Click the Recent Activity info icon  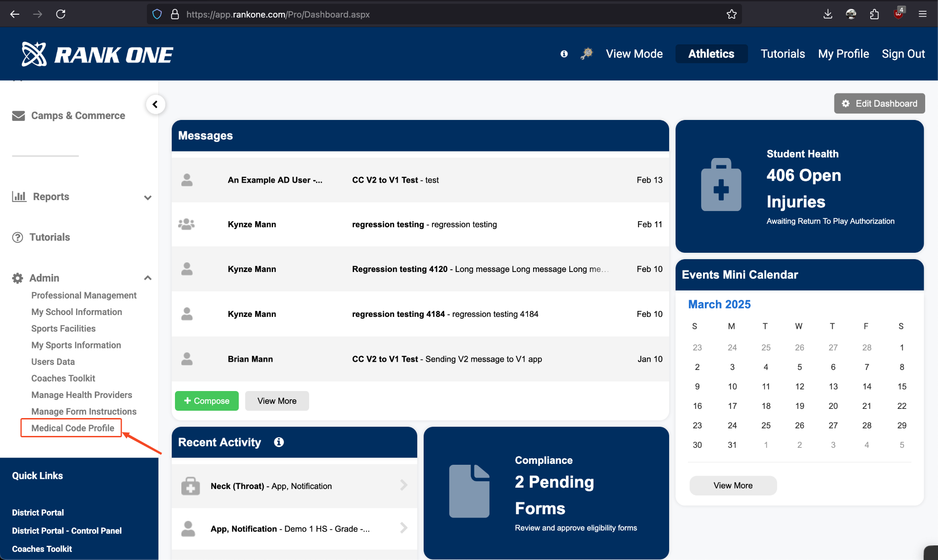click(278, 442)
